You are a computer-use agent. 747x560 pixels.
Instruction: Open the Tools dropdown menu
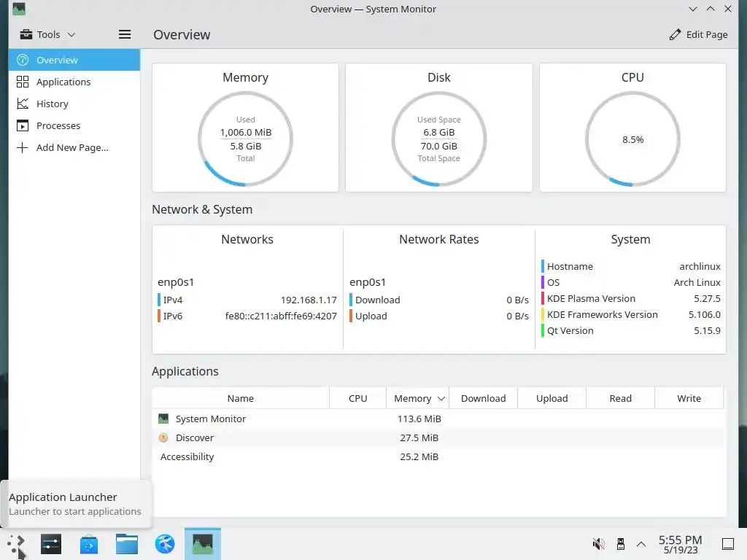coord(47,34)
